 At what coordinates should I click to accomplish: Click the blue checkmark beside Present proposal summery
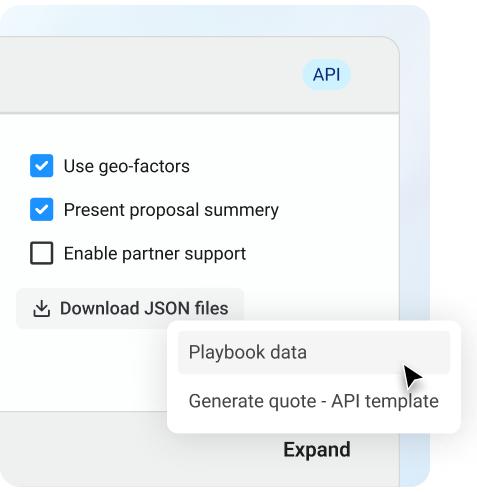[42, 209]
